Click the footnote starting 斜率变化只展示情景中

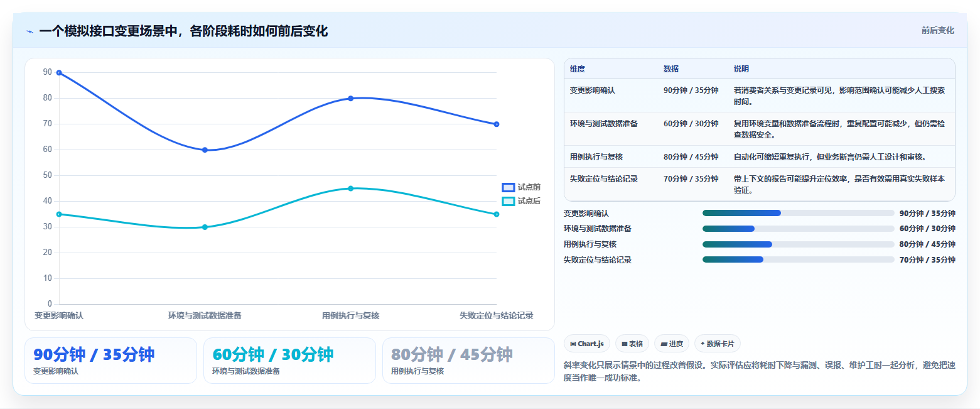(x=760, y=373)
